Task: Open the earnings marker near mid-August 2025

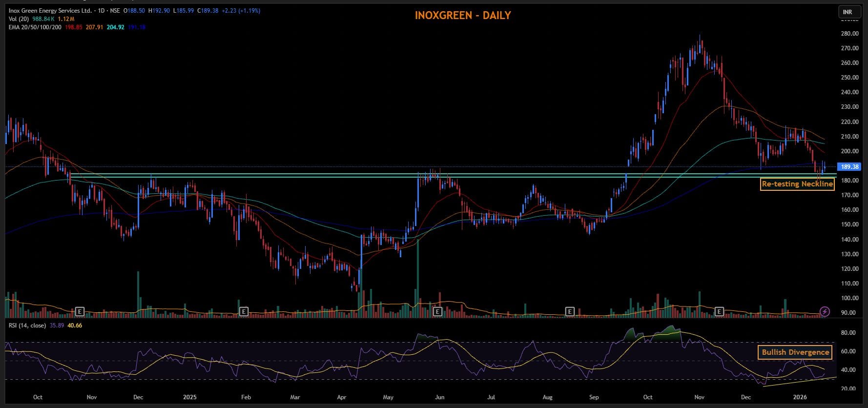Action: [569, 311]
